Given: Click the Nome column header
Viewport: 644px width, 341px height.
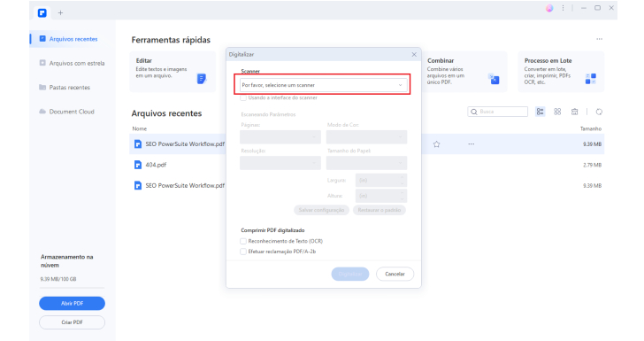Looking at the screenshot, I should point(139,128).
